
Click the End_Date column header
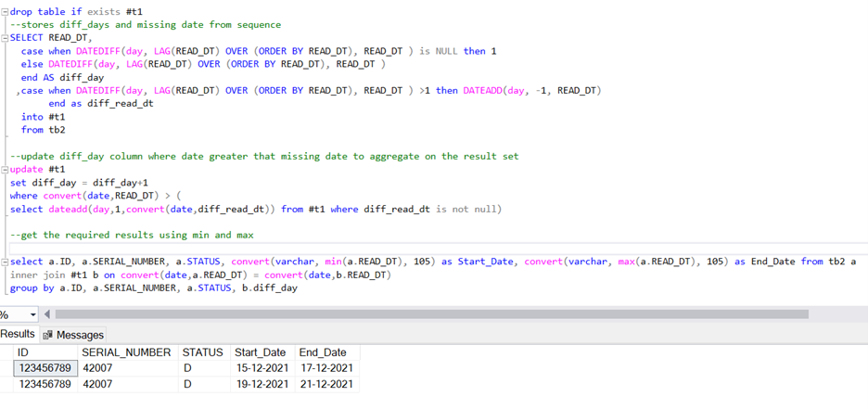coord(327,352)
